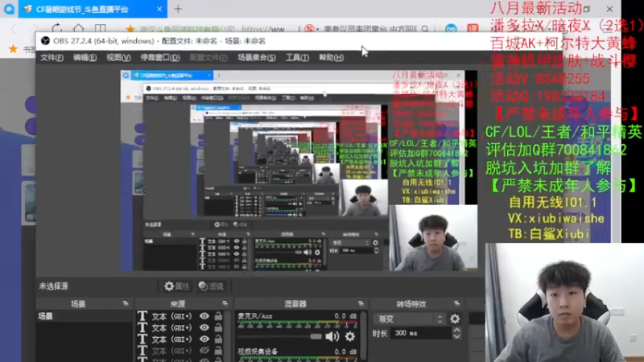Screen dimensions: 644x362
Task: Click the OBS logo in title bar
Action: click(x=45, y=41)
